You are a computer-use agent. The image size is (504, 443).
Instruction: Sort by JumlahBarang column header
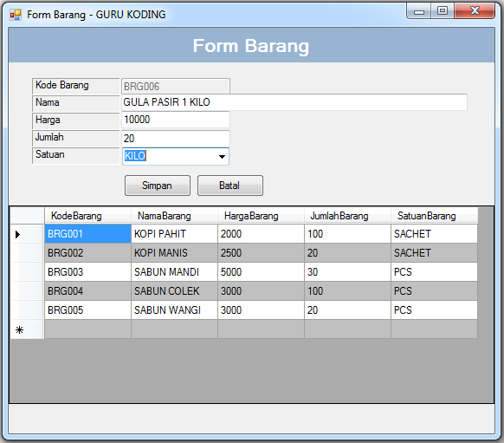coord(347,216)
